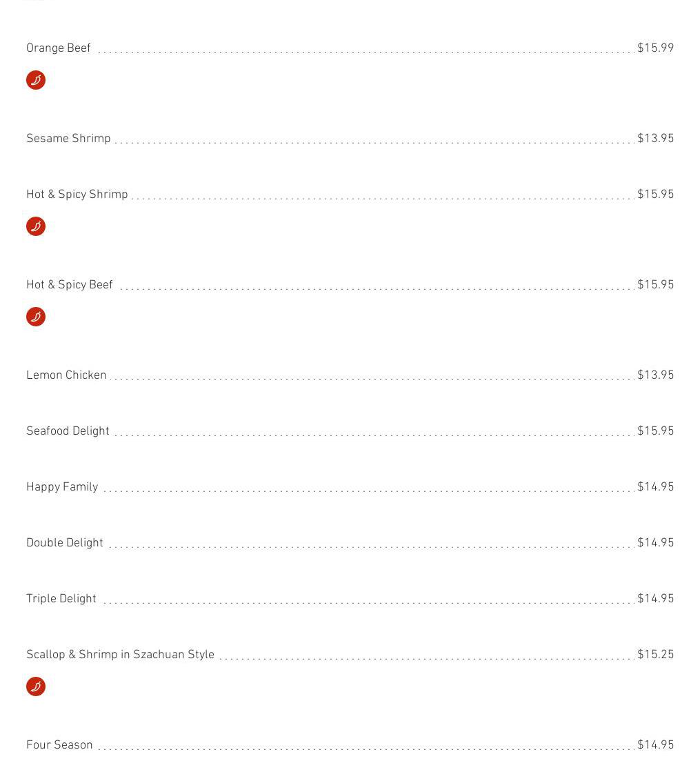Select Happy Family from the menu
The height and width of the screenshot is (761, 700).
[x=62, y=487]
